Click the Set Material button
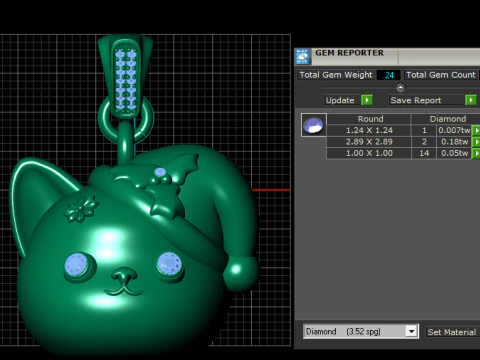Image resolution: width=480 pixels, height=360 pixels. [x=453, y=332]
